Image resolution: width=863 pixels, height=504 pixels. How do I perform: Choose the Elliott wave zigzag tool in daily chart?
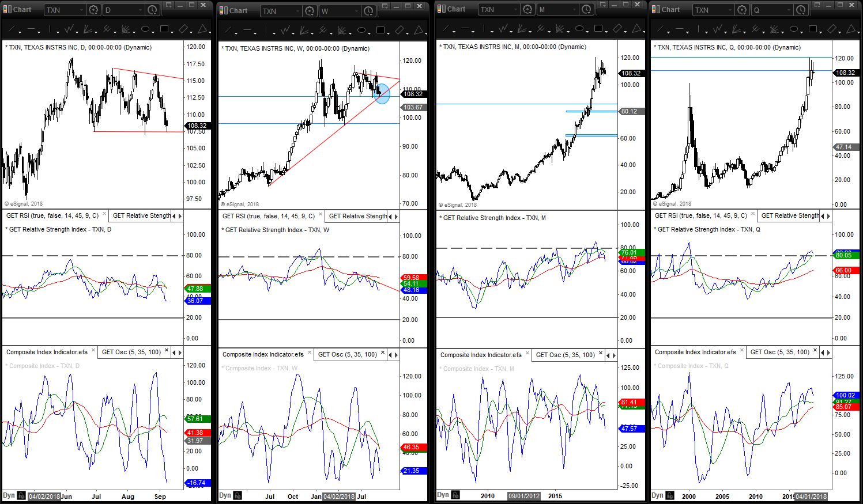coord(70,29)
